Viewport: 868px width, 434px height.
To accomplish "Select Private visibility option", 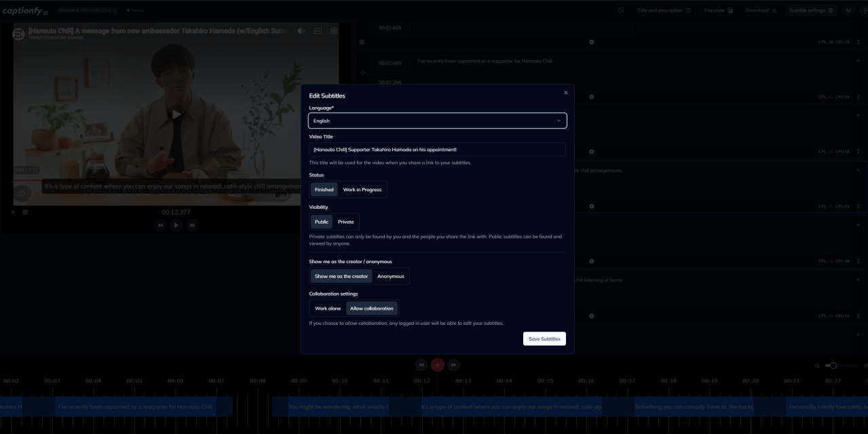I will tap(345, 222).
